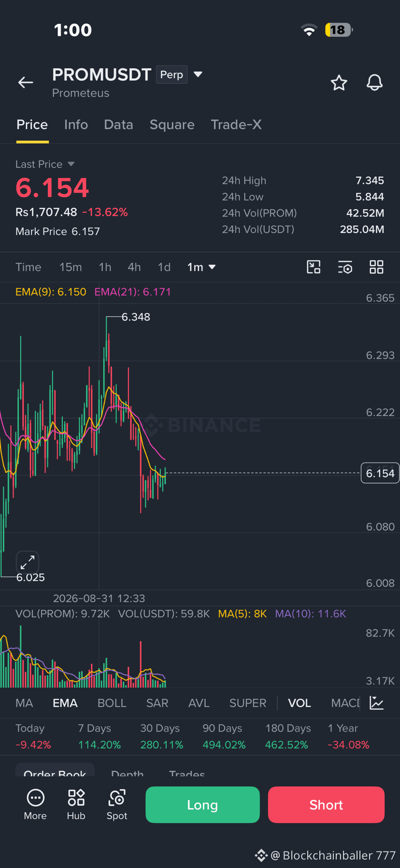This screenshot has height=868, width=400.
Task: Toggle the VOL sub-indicator
Action: [300, 703]
